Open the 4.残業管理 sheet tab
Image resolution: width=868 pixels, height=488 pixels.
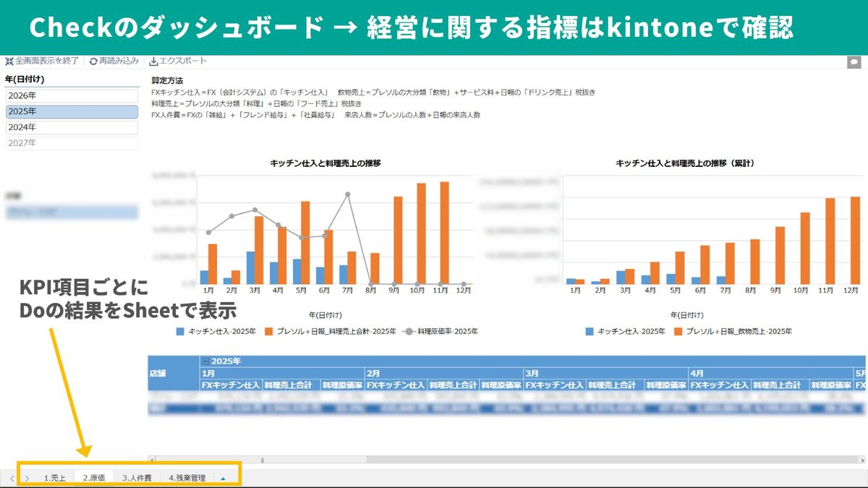coord(187,478)
